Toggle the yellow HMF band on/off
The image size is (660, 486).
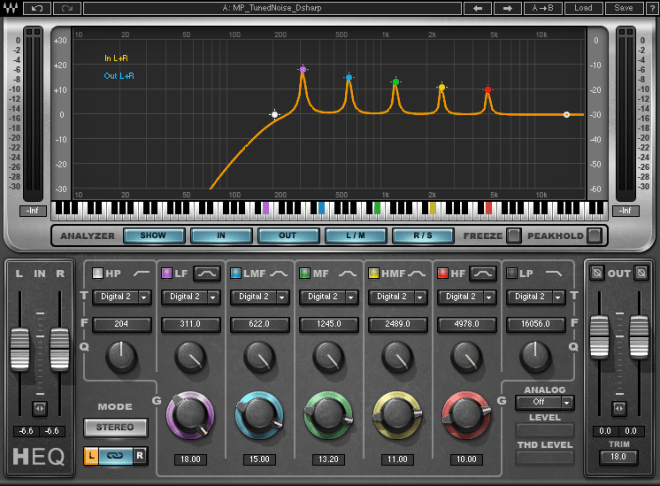(x=373, y=274)
